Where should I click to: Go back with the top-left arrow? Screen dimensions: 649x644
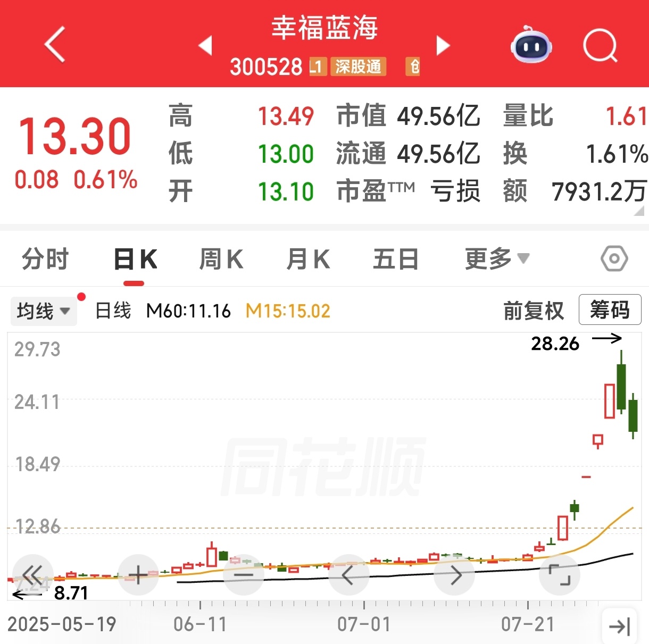[55, 45]
